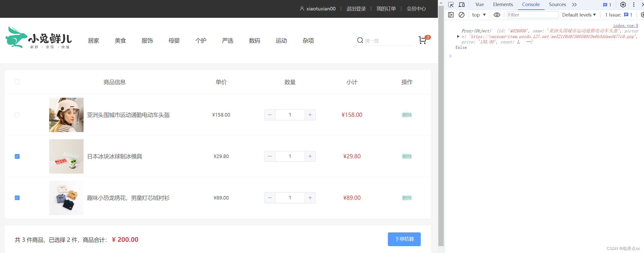Toggle device toolbar emulation mode
This screenshot has height=253, width=644.
(462, 4)
